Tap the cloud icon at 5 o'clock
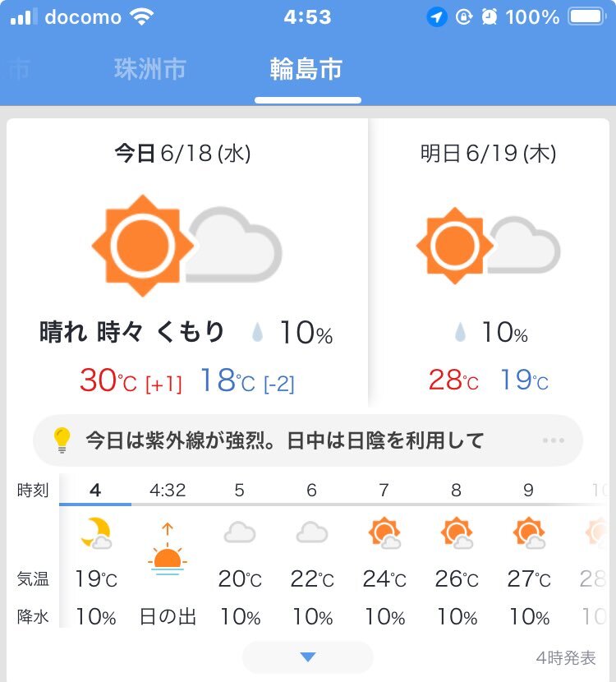 (240, 532)
